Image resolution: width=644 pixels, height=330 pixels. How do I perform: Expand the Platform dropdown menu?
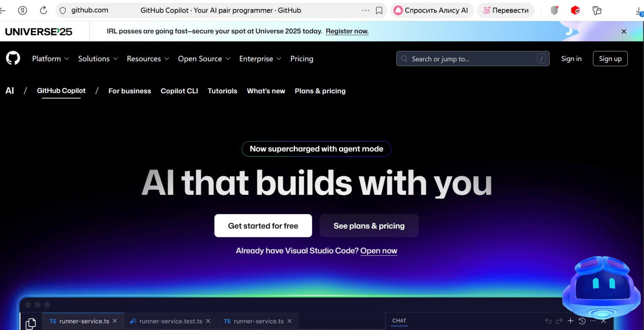[51, 59]
